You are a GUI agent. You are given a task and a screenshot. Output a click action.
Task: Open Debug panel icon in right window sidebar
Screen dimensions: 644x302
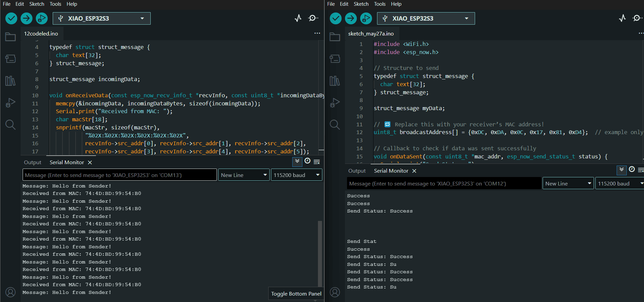(335, 103)
